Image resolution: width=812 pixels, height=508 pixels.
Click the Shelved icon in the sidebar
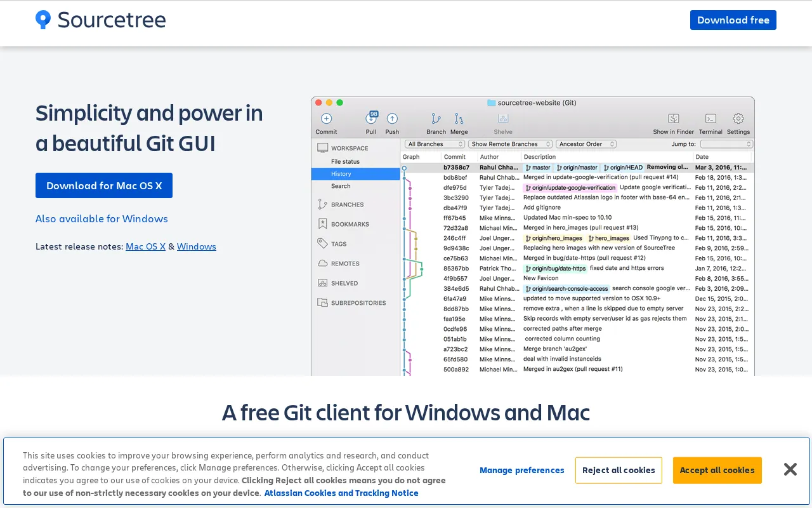click(x=323, y=283)
